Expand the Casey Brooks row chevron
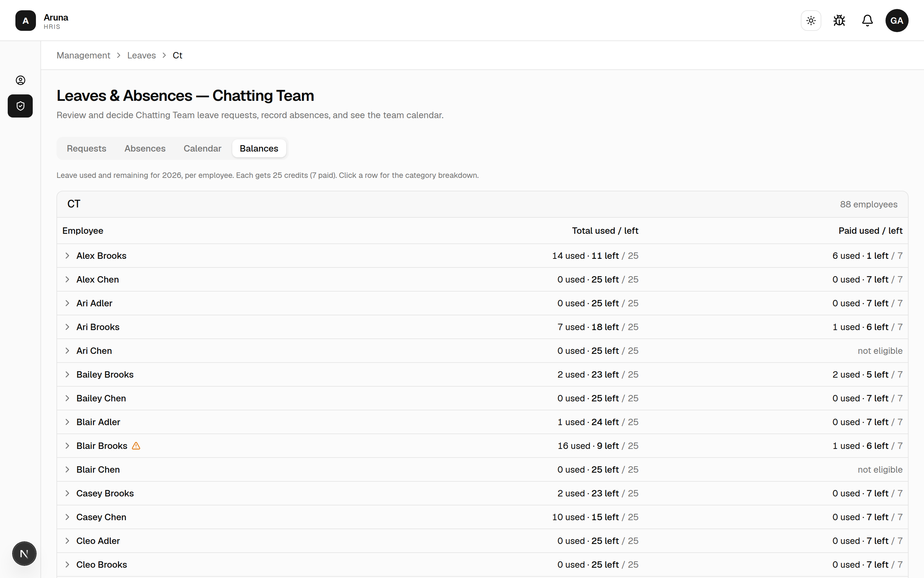This screenshot has height=578, width=924. (x=67, y=493)
